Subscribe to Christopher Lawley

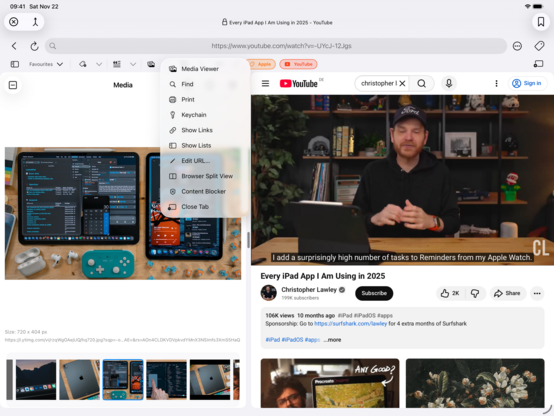pos(374,293)
